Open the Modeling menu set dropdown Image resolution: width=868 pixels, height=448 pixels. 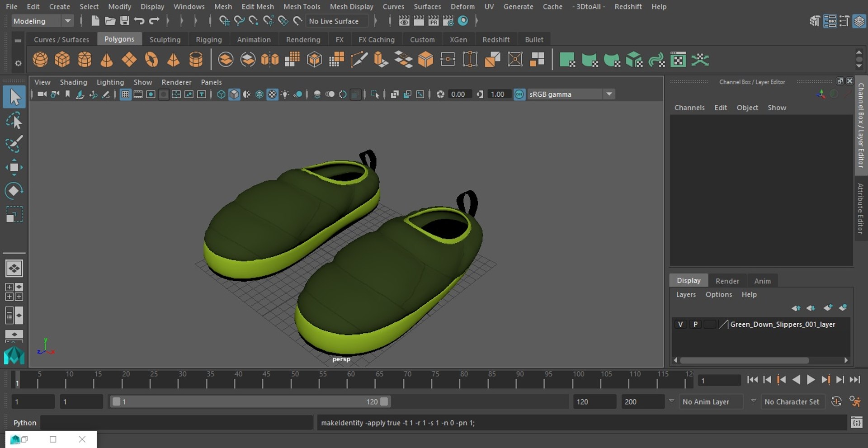pos(42,21)
